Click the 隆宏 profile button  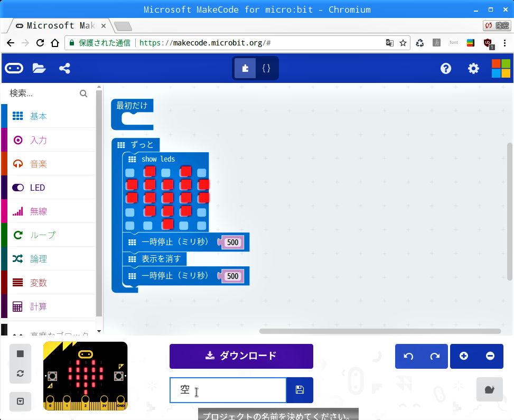tap(497, 25)
